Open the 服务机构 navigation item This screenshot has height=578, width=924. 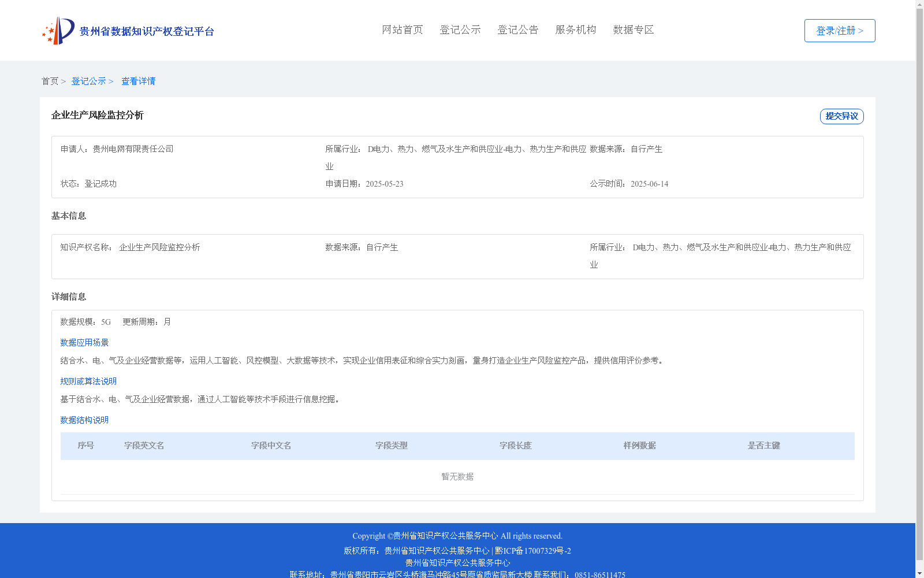tap(575, 29)
